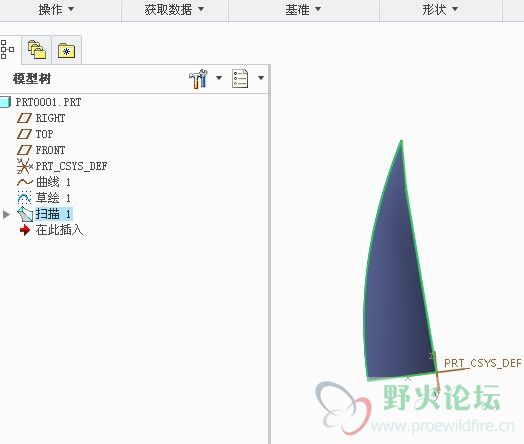Image resolution: width=524 pixels, height=444 pixels.
Task: Click the tree display list icon
Action: (240, 79)
